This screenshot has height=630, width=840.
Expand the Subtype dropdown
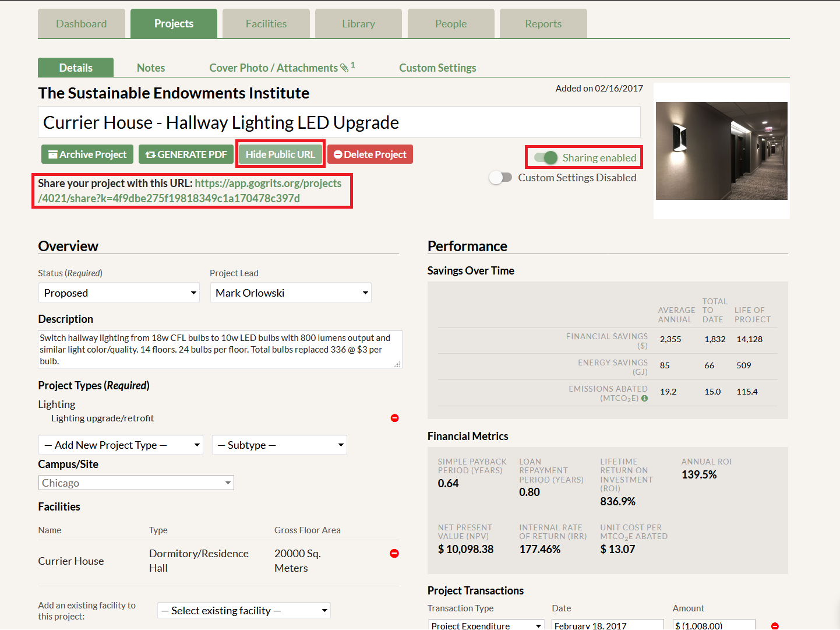point(280,445)
